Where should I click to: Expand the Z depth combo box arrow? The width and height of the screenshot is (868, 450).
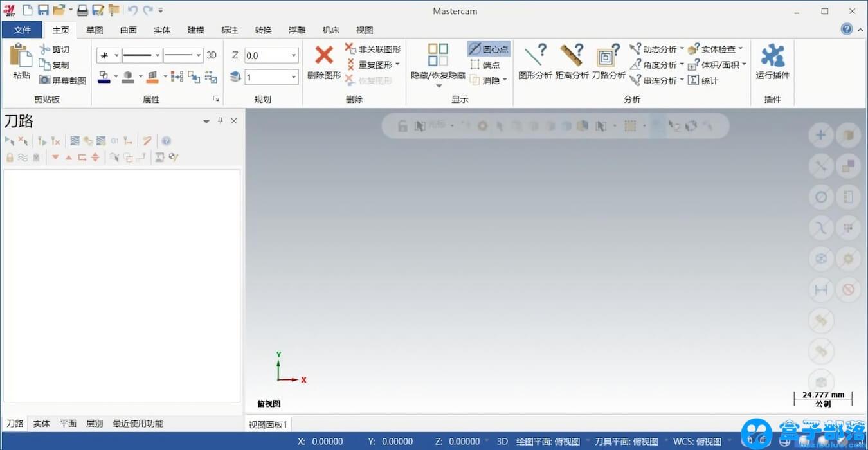[x=294, y=56]
